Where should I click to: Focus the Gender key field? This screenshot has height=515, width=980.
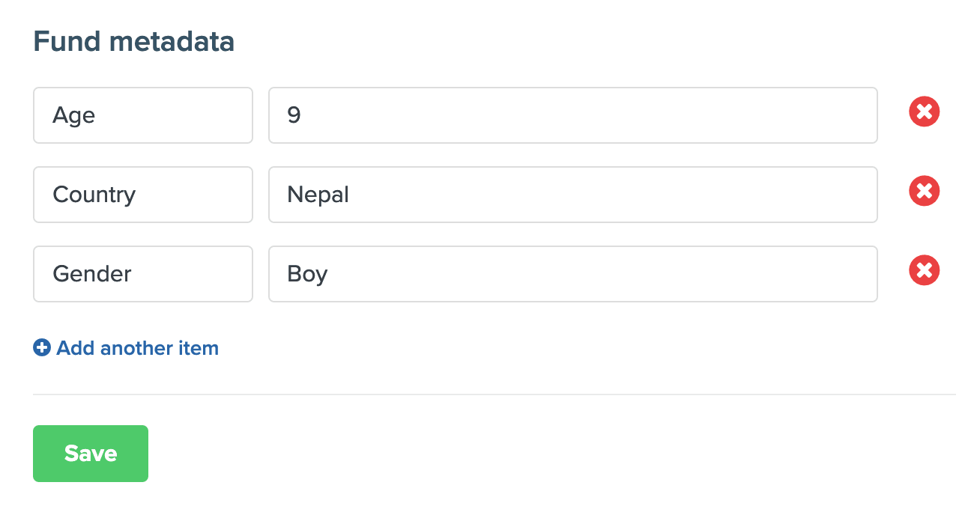click(x=142, y=274)
